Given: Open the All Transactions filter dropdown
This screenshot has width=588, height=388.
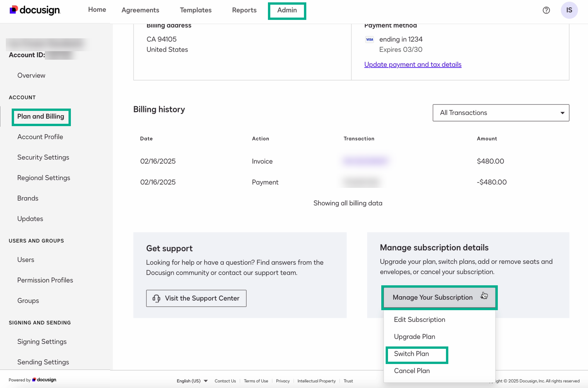Looking at the screenshot, I should tap(500, 113).
